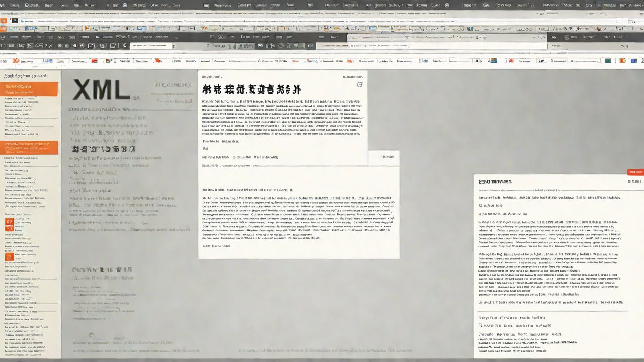Click the upper orange square icon in sidebar list
This screenshot has height=362, width=644.
9,224
